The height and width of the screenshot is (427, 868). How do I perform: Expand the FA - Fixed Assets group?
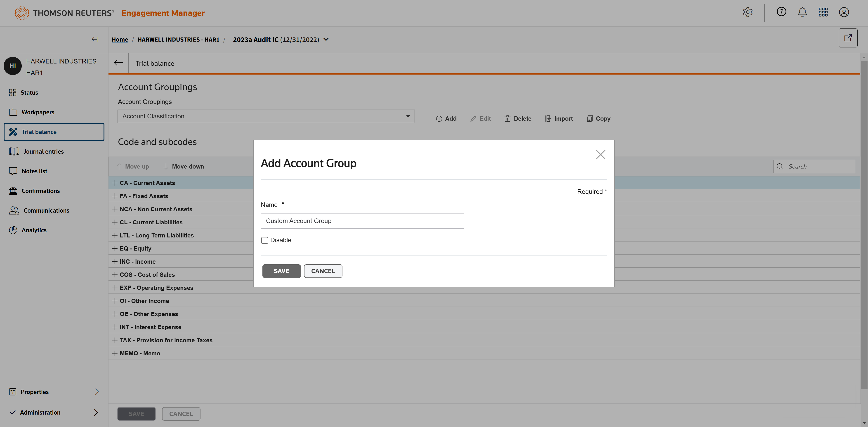(115, 196)
